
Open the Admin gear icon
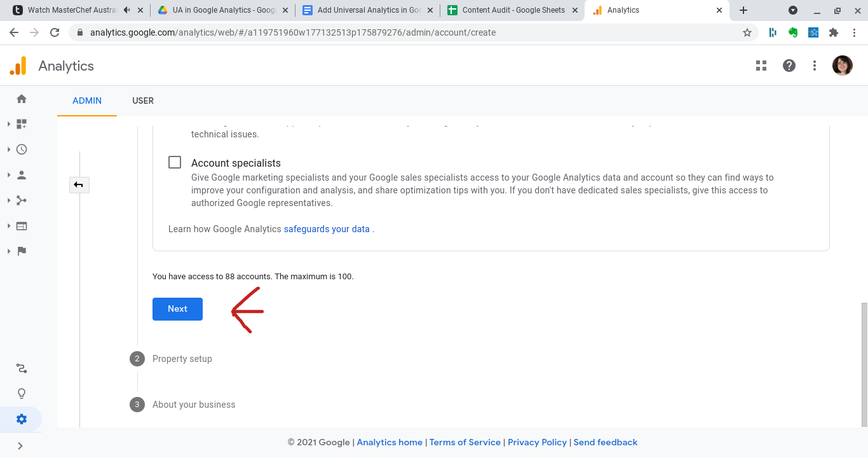pyautogui.click(x=22, y=419)
